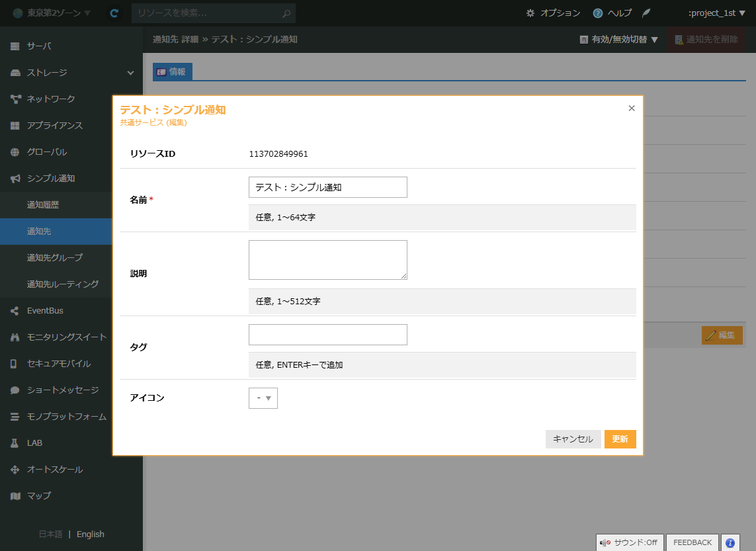Image resolution: width=756 pixels, height=551 pixels.
Task: Open Options via the gear icon
Action: [530, 13]
